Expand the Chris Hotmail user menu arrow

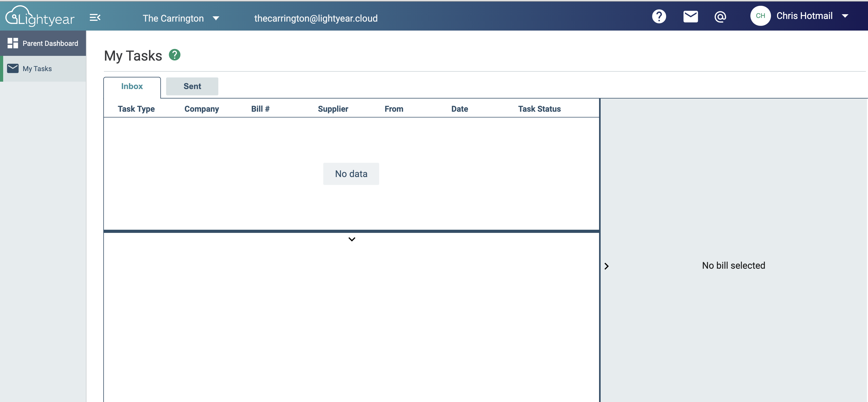tap(845, 16)
